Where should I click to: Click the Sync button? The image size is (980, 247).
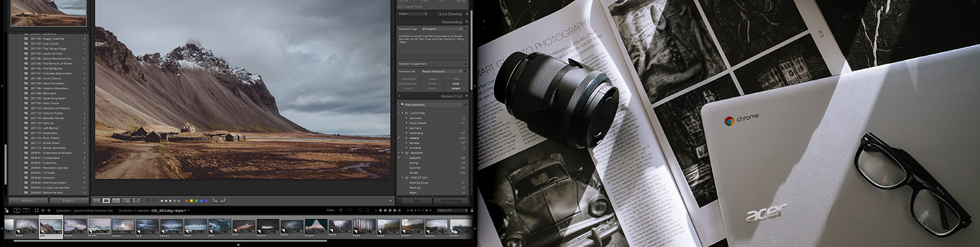pos(417,201)
